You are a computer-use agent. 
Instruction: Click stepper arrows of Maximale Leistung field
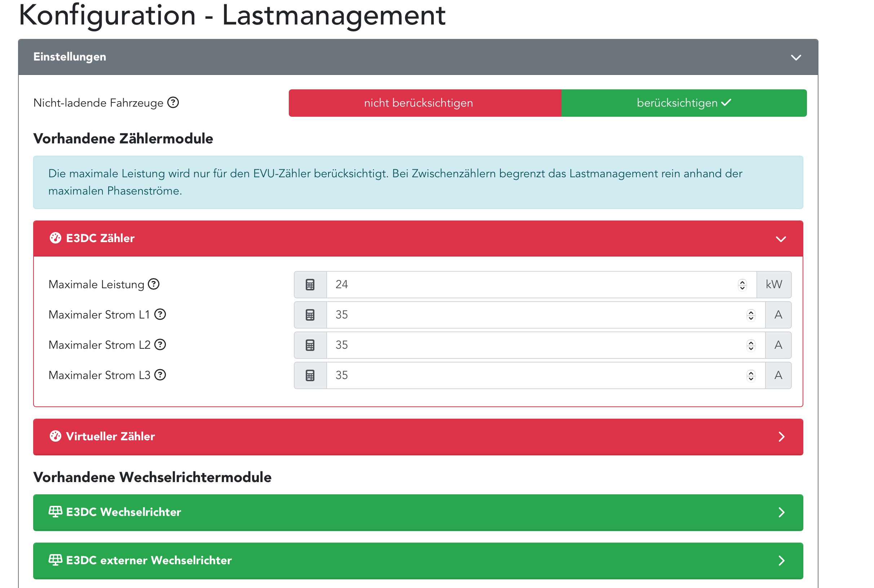point(742,285)
